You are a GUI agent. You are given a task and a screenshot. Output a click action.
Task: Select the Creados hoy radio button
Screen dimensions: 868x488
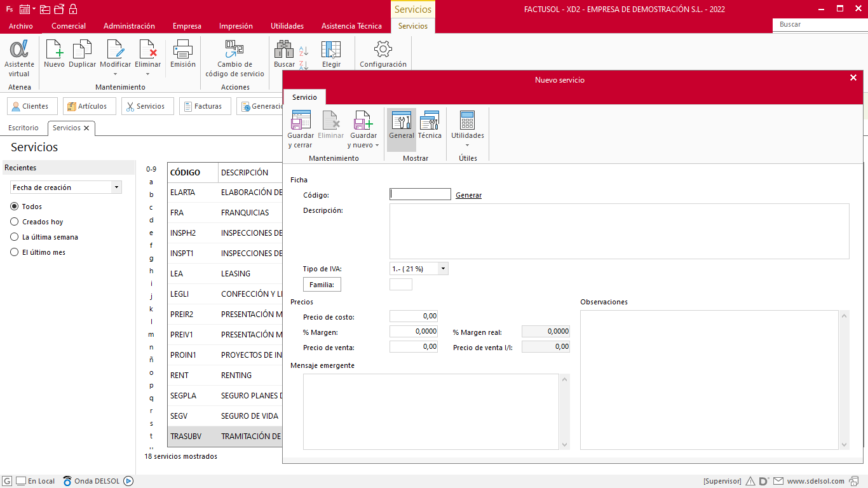click(x=15, y=222)
